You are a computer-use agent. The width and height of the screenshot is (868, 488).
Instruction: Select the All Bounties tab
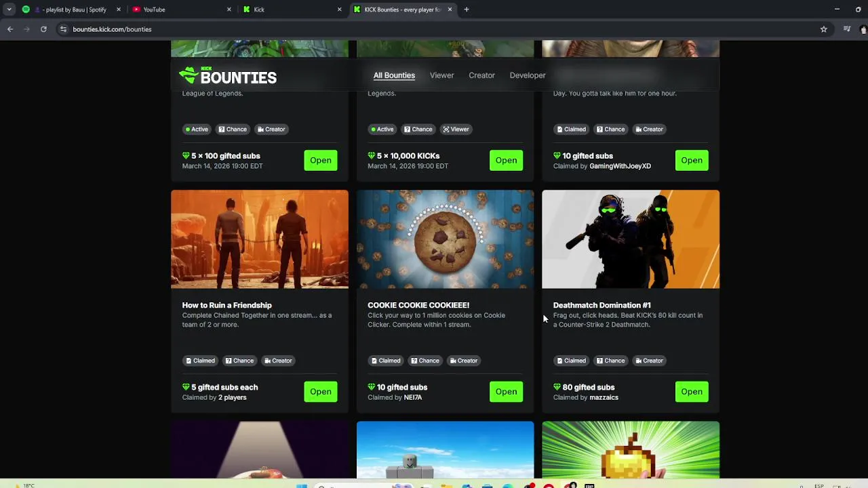[x=394, y=75]
